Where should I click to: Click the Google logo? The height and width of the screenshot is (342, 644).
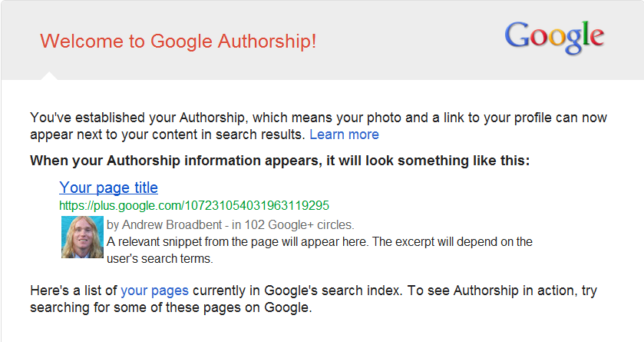[x=554, y=38]
